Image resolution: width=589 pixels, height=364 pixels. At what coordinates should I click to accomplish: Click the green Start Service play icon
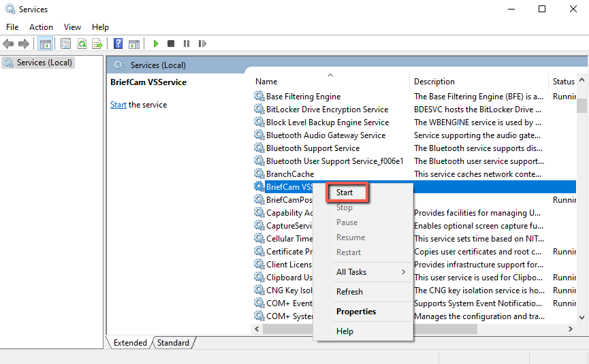[156, 44]
